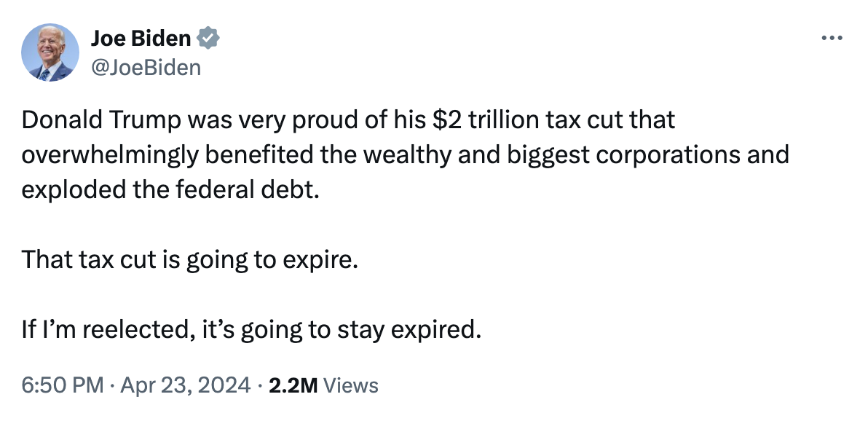Open the Apr 23, 2024 date link

pos(186,385)
